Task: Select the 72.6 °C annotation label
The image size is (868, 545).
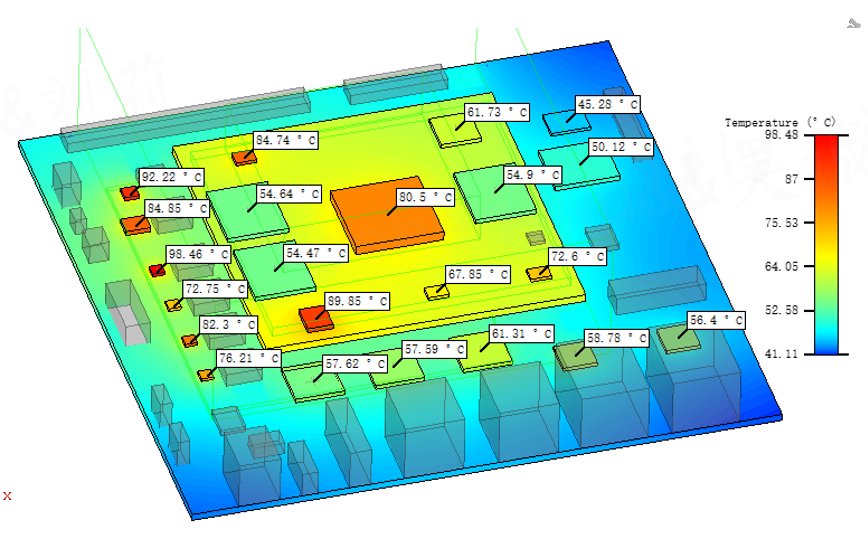Action: point(577,257)
